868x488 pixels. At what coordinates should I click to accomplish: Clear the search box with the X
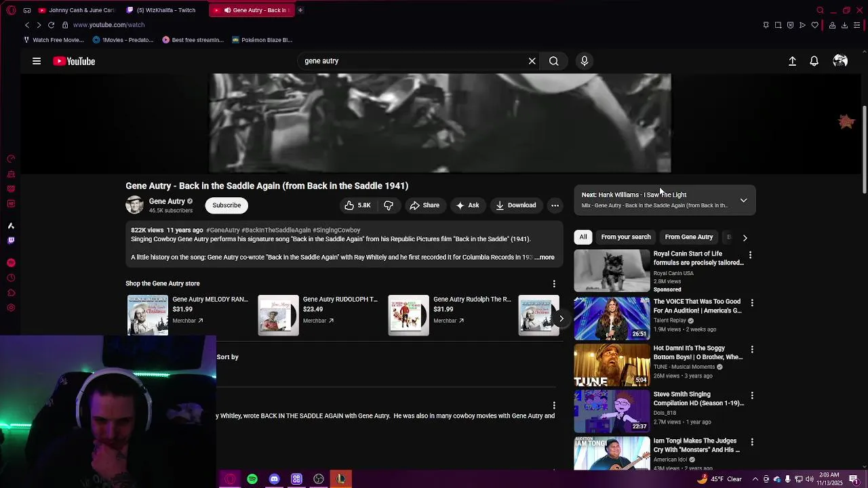point(532,61)
